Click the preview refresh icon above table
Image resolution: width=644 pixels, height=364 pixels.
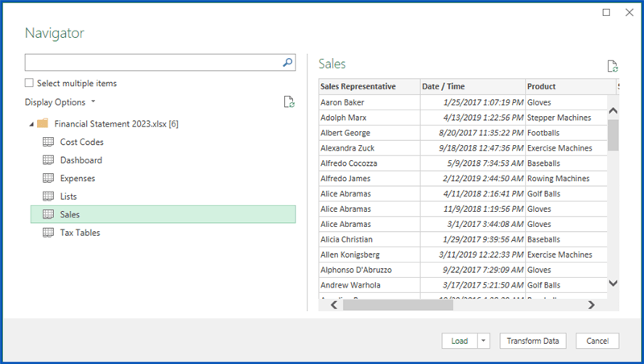(x=613, y=67)
